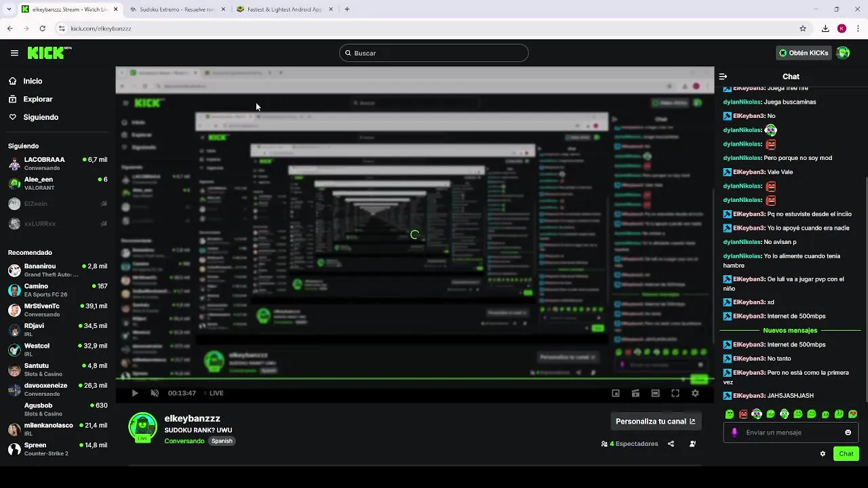Open recommended channel RDjavi
The image size is (868, 488).
(x=58, y=329)
